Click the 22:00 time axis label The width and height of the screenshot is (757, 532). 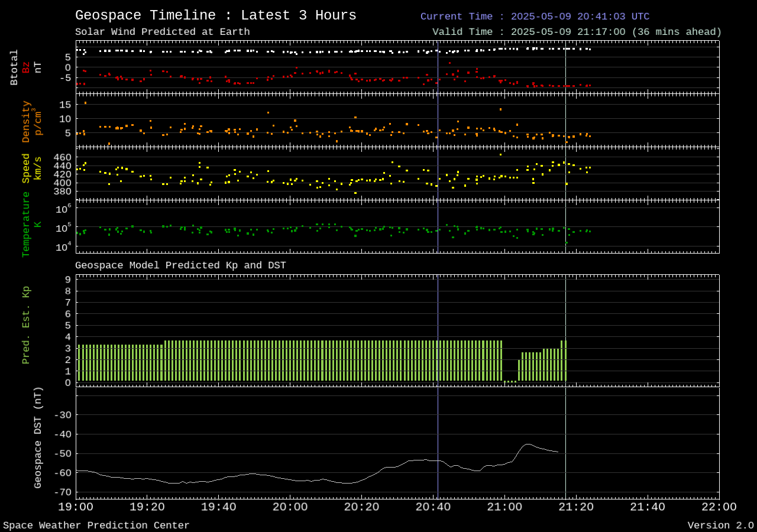pyautogui.click(x=719, y=507)
